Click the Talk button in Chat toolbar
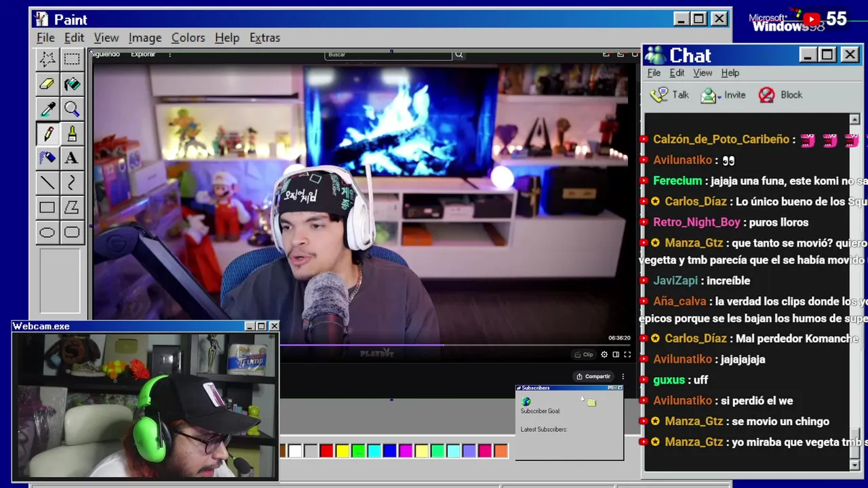The image size is (868, 488). (x=669, y=96)
